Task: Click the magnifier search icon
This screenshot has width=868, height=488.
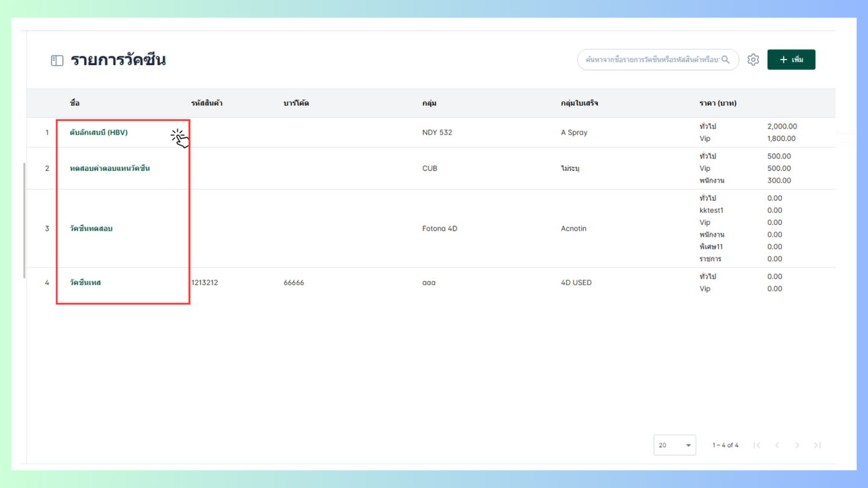Action: (725, 60)
